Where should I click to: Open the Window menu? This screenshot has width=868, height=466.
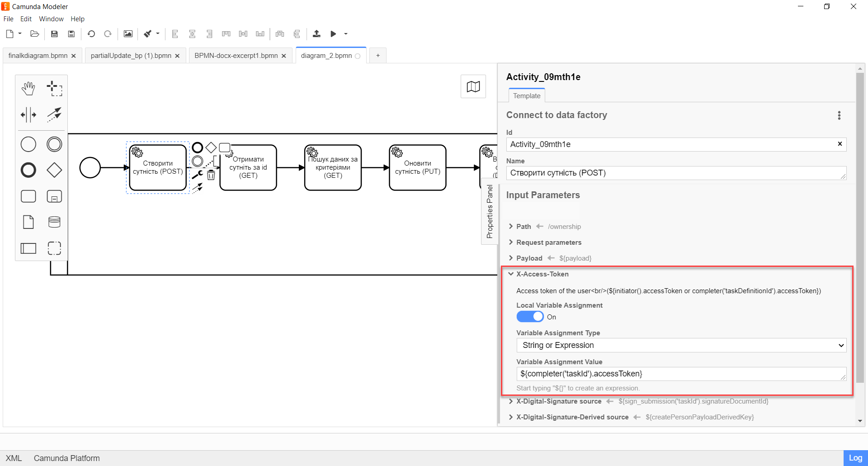[51, 19]
